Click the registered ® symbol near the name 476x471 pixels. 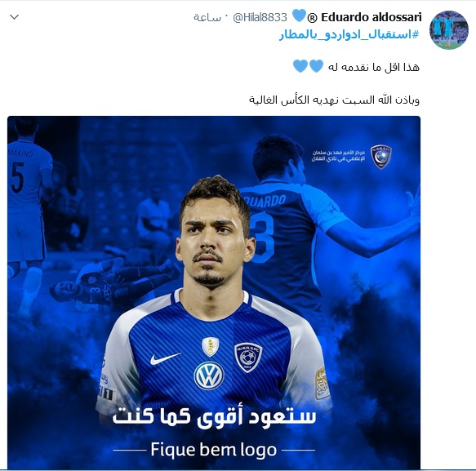[x=313, y=18]
